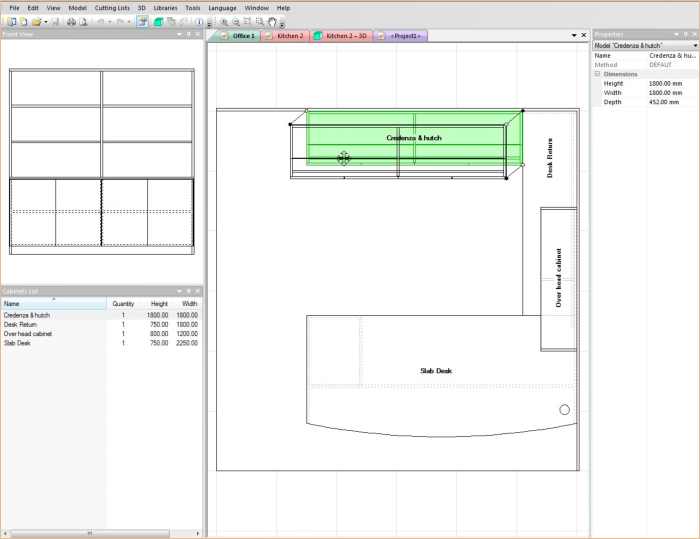Collapse the Dimensions section
700x539 pixels.
[597, 74]
